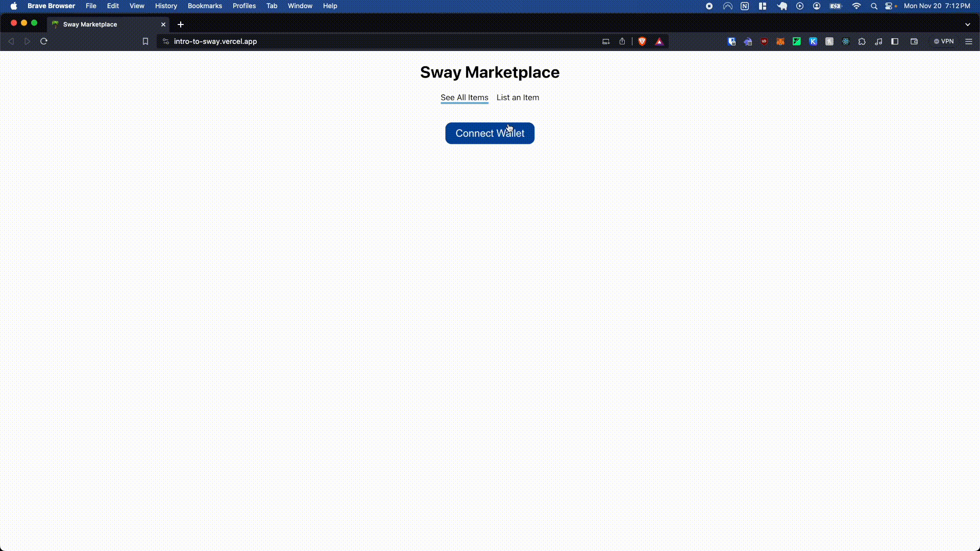Image resolution: width=980 pixels, height=551 pixels.
Task: Enable Brave VPN
Action: [944, 41]
